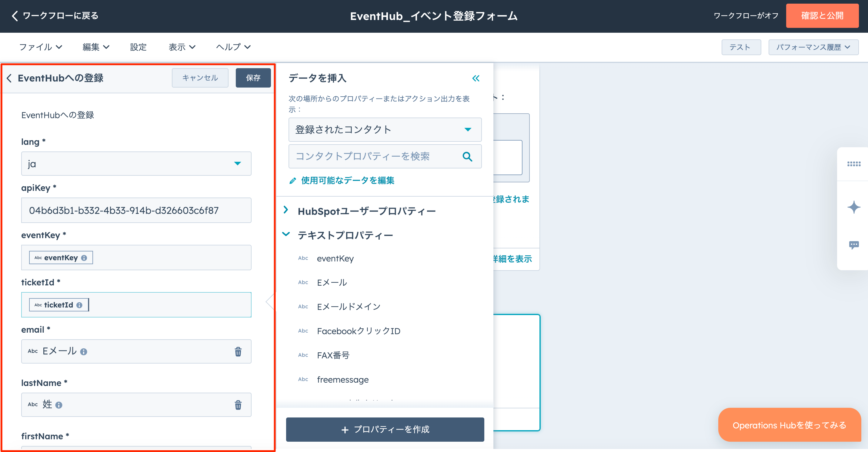
Task: Open the 設定 menu item
Action: tap(138, 47)
